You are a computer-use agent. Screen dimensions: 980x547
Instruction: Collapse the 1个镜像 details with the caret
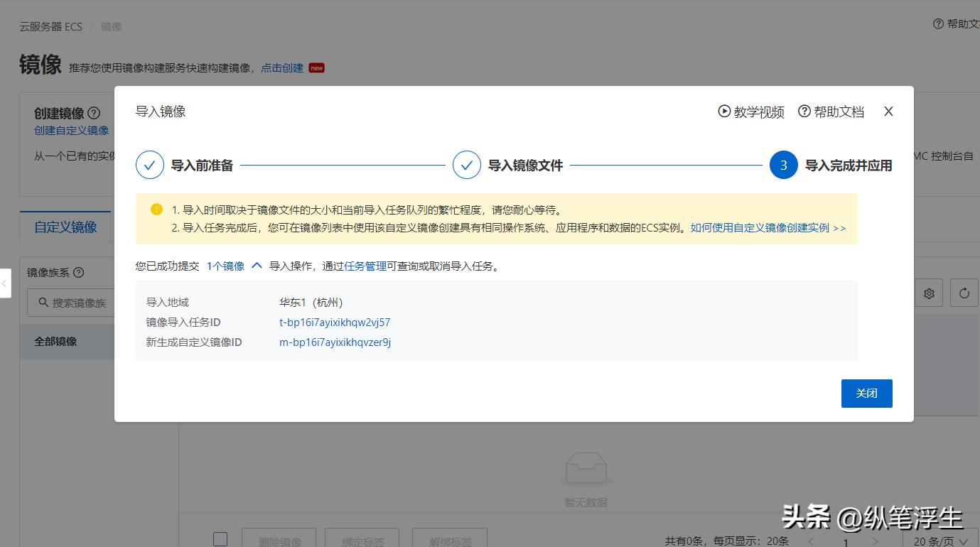coord(257,266)
